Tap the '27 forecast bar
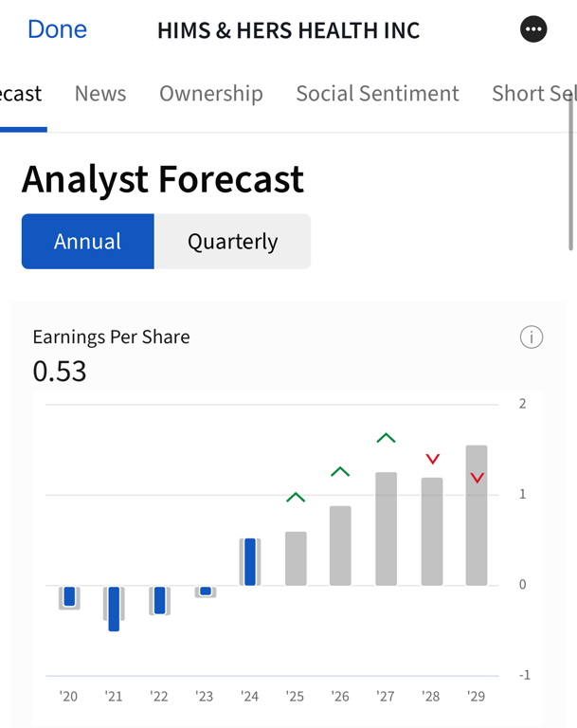Viewport: 577px width, 728px height. [x=386, y=528]
